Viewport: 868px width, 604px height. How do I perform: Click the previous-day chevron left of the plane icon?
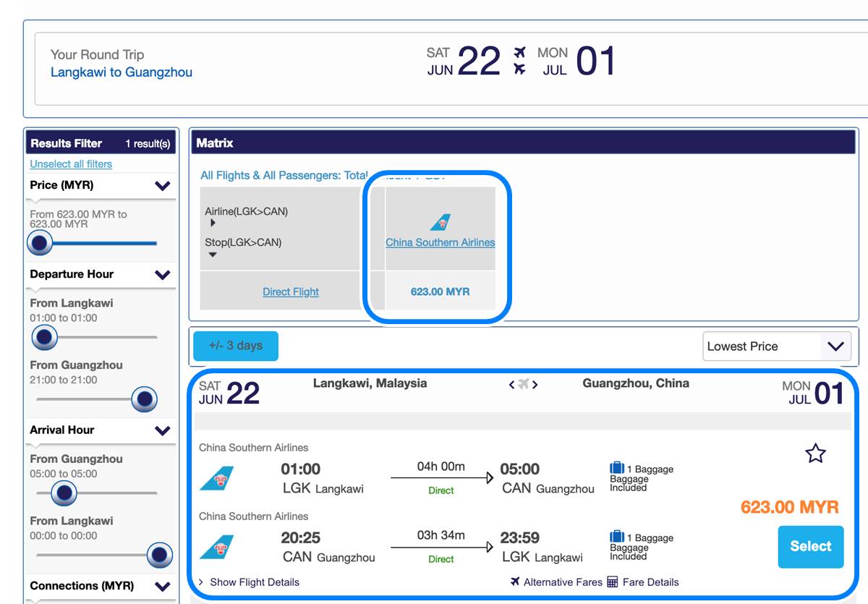512,384
